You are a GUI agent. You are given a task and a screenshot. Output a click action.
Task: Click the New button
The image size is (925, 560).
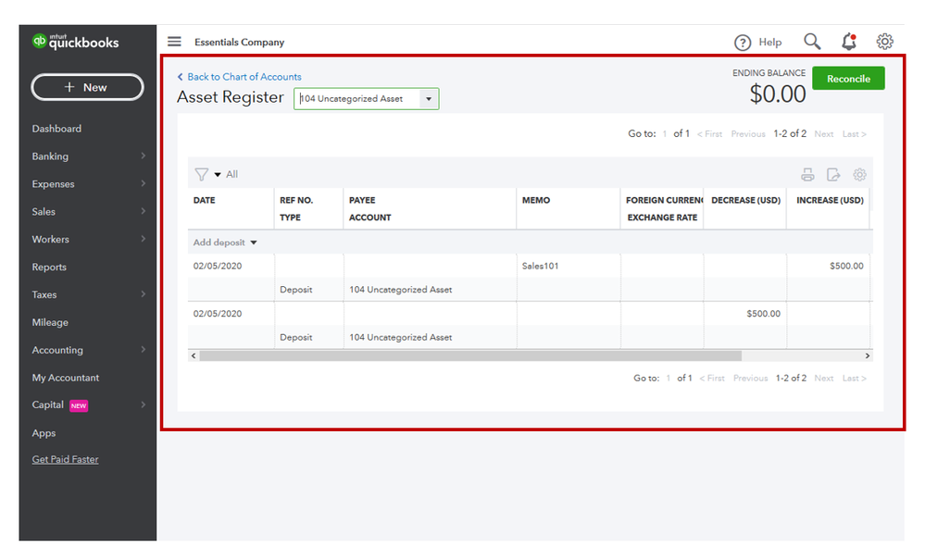point(87,87)
